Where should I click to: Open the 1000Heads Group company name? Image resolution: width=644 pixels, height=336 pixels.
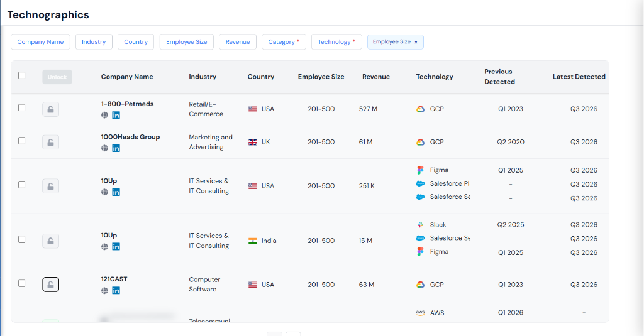(131, 137)
